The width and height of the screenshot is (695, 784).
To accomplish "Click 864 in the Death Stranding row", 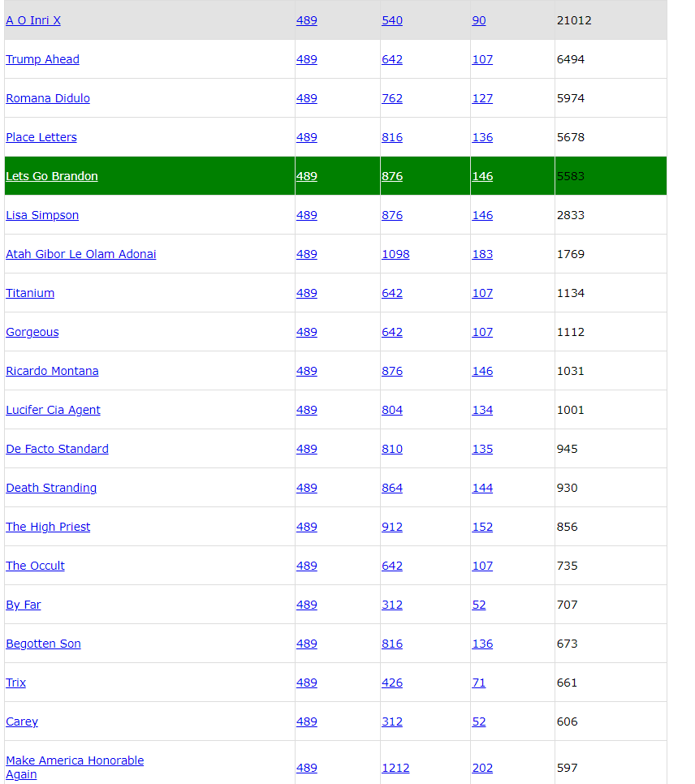I will (x=392, y=489).
